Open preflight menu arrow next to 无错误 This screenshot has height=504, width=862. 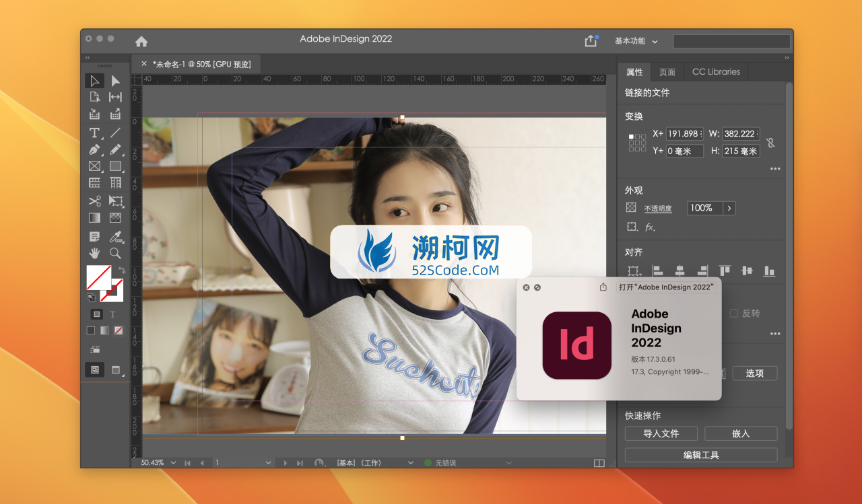coord(509,463)
